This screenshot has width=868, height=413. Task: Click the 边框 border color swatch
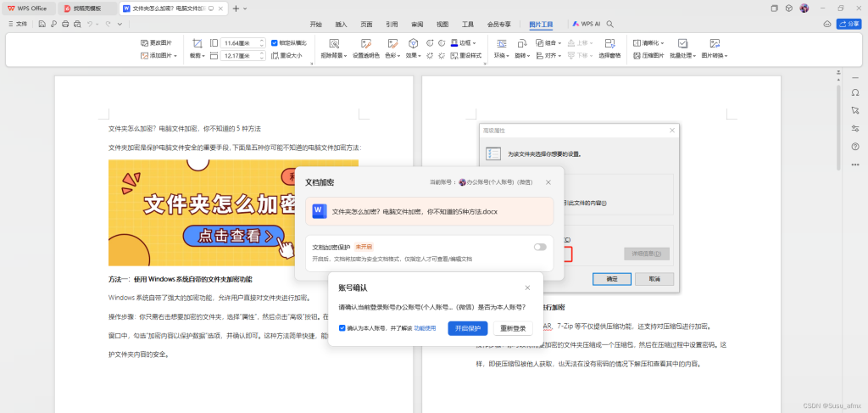(455, 42)
